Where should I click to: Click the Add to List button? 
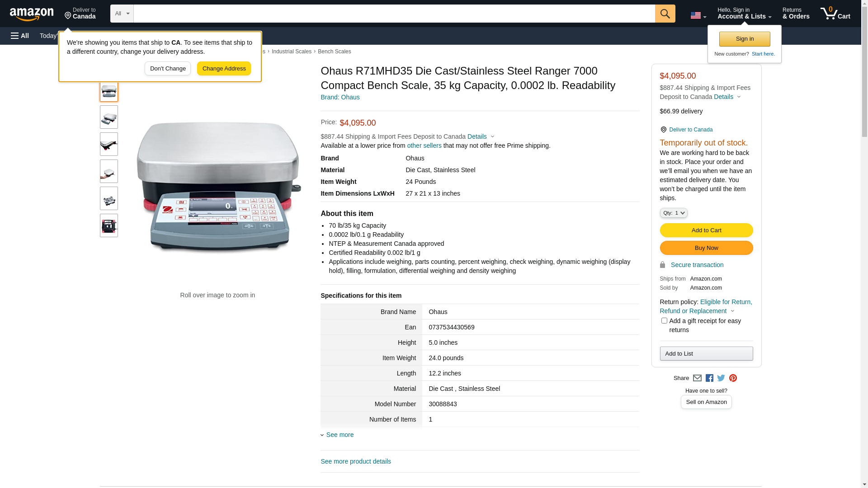click(x=706, y=354)
